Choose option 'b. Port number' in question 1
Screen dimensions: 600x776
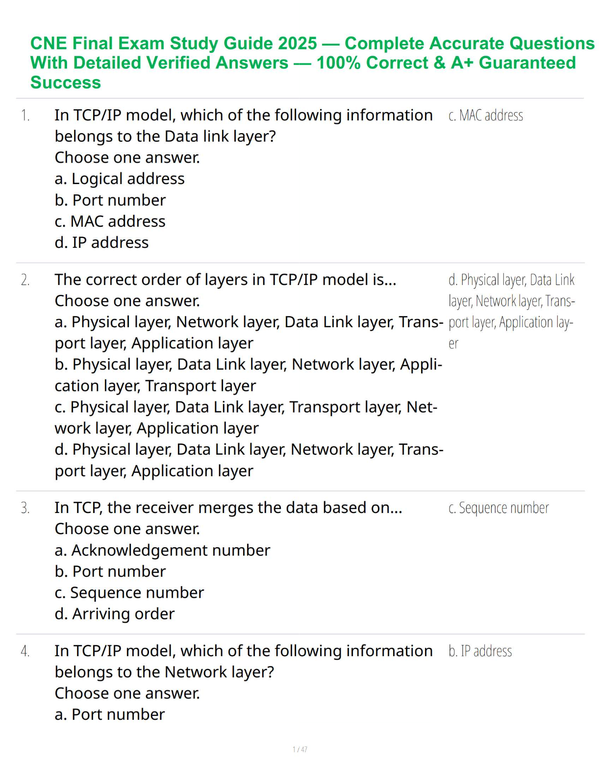110,200
